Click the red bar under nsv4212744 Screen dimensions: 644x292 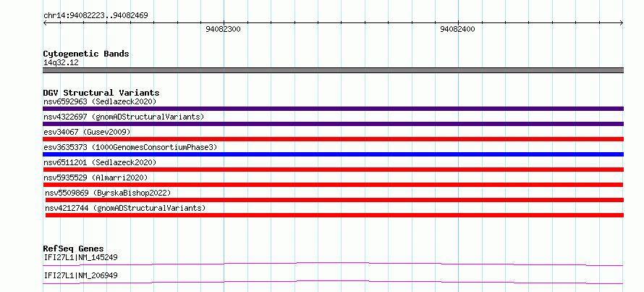334,215
